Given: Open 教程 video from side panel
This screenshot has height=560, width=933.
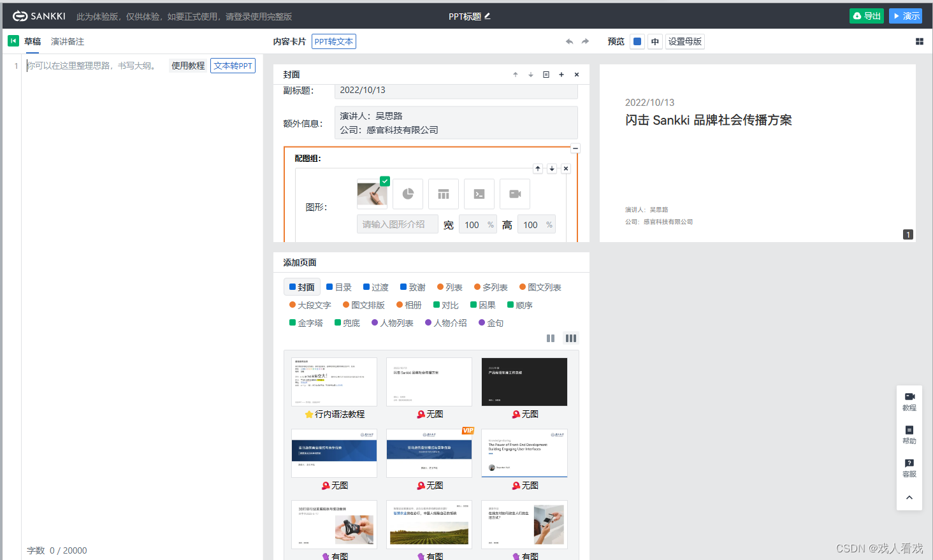Looking at the screenshot, I should (x=909, y=401).
